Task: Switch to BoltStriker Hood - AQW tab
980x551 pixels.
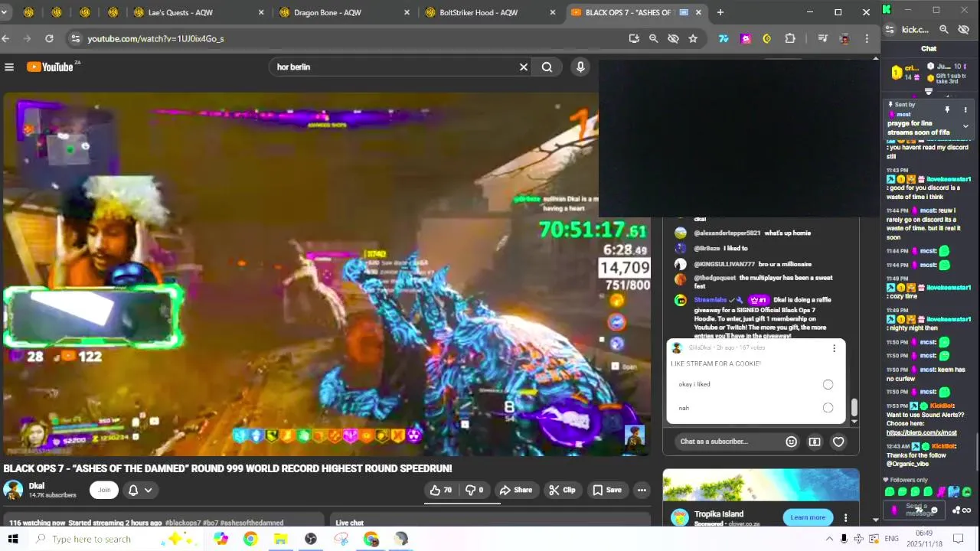Action: click(490, 12)
